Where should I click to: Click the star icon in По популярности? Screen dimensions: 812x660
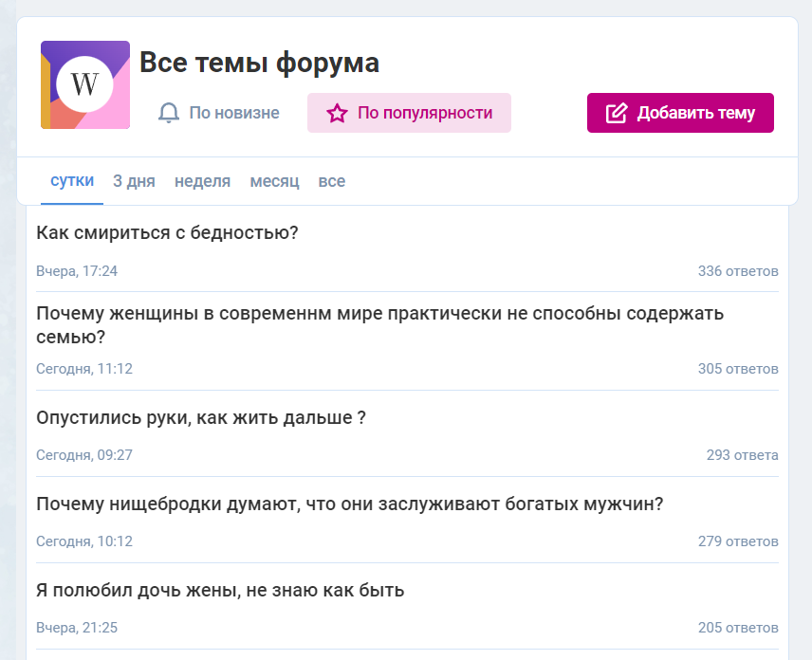coord(337,113)
